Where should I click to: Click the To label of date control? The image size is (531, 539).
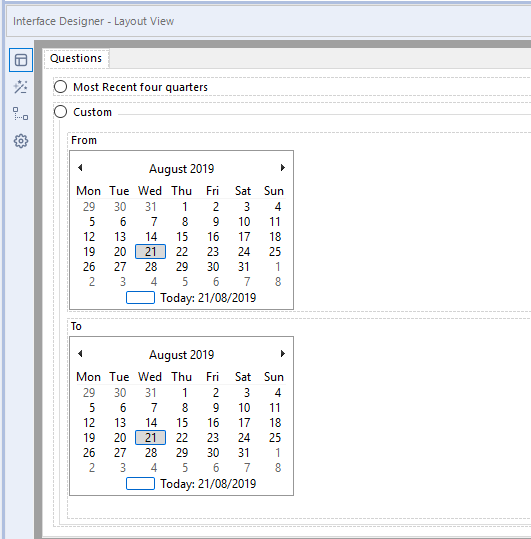click(x=76, y=326)
